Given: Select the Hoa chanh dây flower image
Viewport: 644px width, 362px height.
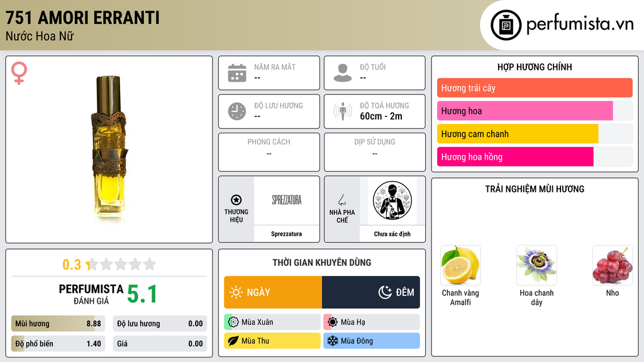Looking at the screenshot, I should coord(536,265).
